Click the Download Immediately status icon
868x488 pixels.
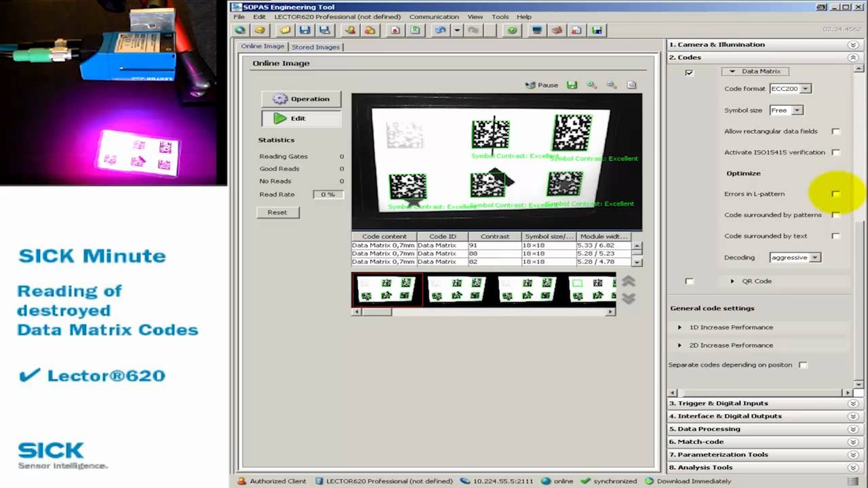click(650, 481)
